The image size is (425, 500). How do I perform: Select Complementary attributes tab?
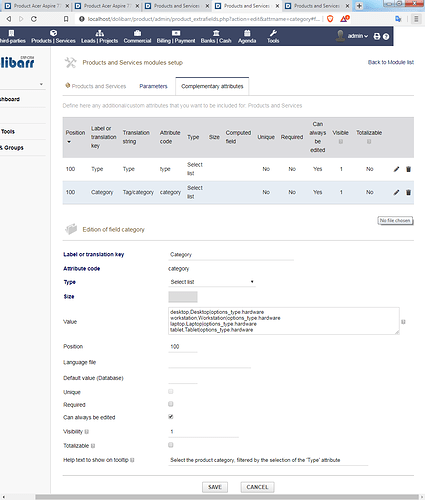212,86
